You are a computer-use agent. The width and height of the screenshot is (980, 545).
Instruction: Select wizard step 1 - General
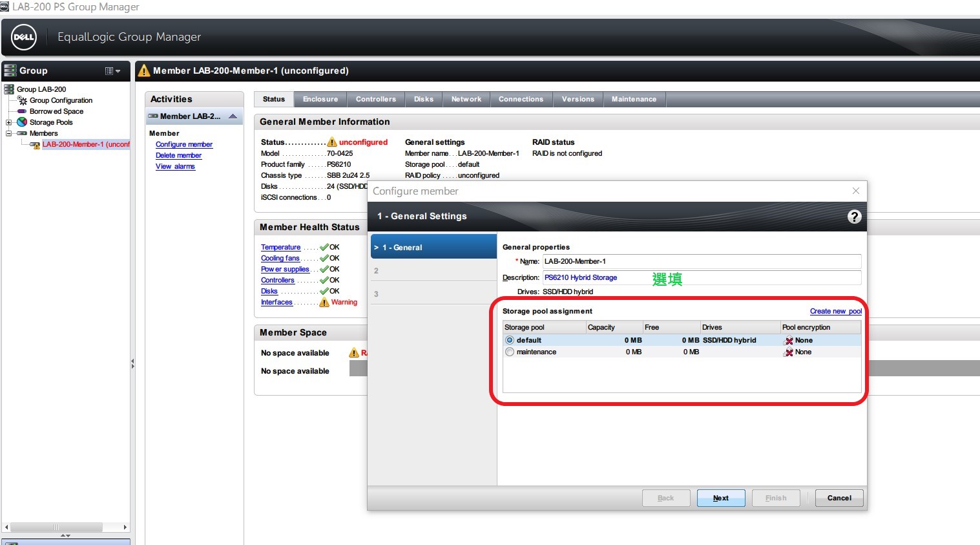click(433, 247)
